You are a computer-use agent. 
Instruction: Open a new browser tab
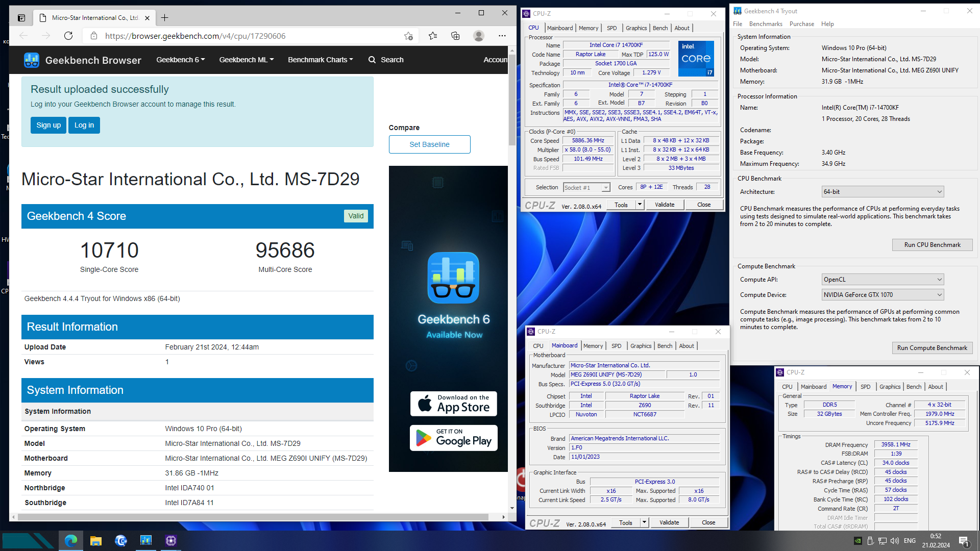click(164, 18)
